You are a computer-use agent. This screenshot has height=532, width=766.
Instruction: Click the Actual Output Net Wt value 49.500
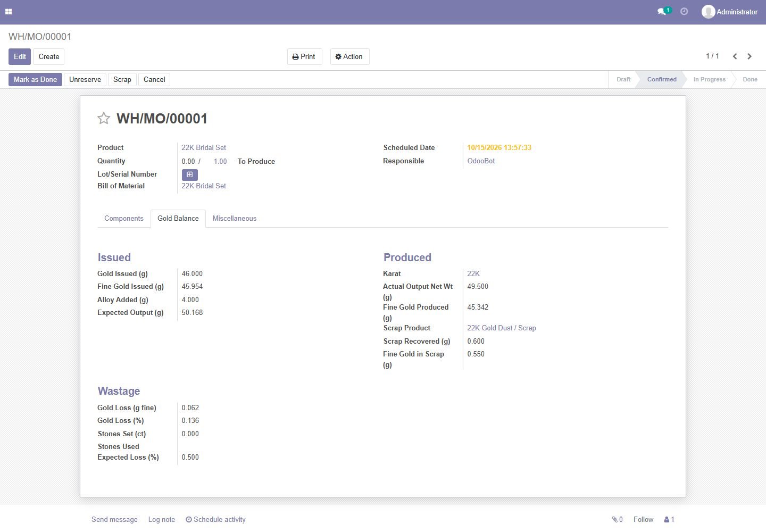click(x=478, y=287)
